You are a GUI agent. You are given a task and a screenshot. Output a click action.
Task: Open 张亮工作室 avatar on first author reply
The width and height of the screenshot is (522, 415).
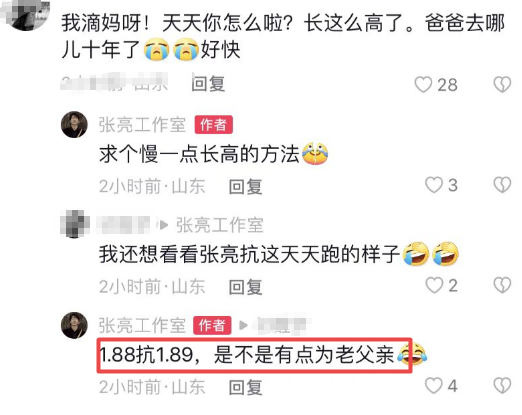[74, 124]
